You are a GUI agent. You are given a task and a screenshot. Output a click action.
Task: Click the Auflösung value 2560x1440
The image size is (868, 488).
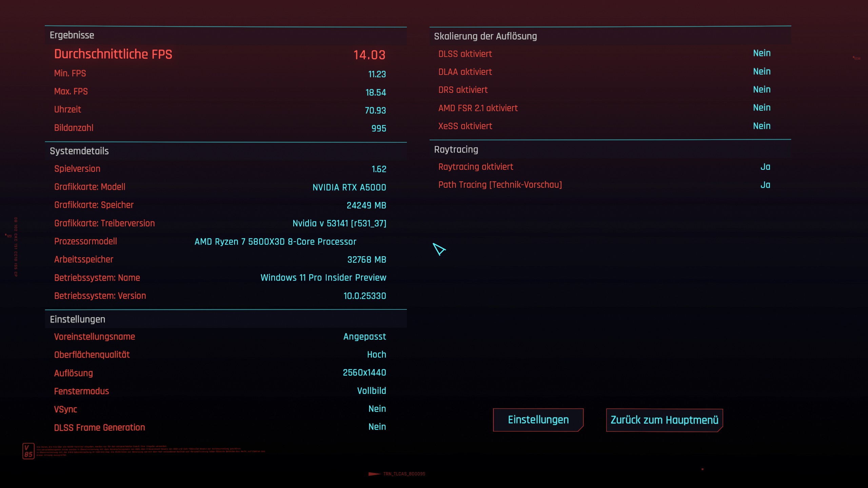pyautogui.click(x=364, y=373)
